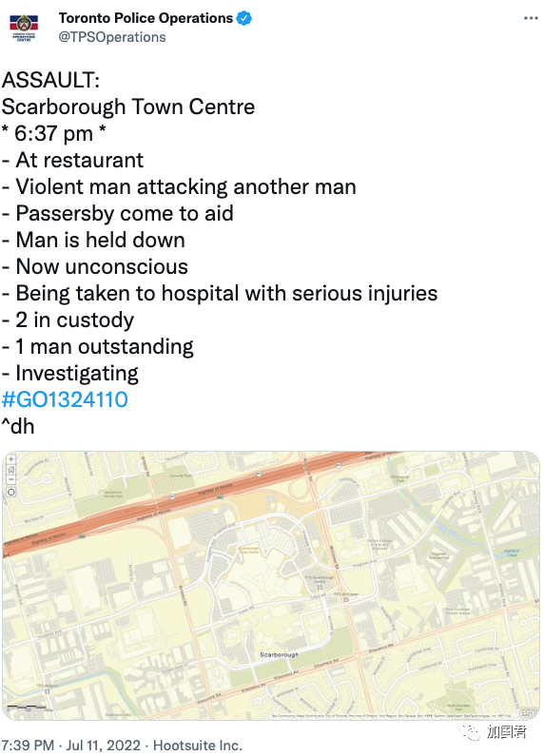Click the esri logo on the map
Image resolution: width=544 pixels, height=756 pixels.
527,712
